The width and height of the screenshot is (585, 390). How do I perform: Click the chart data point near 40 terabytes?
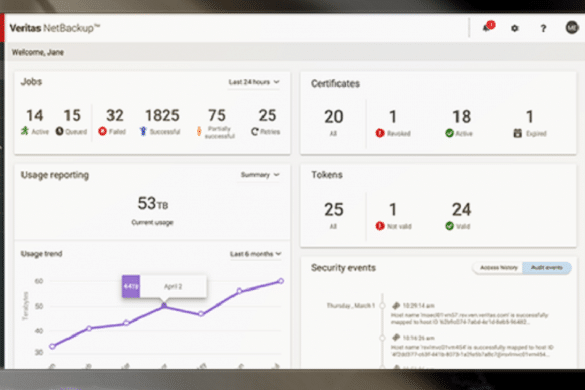tap(89, 328)
